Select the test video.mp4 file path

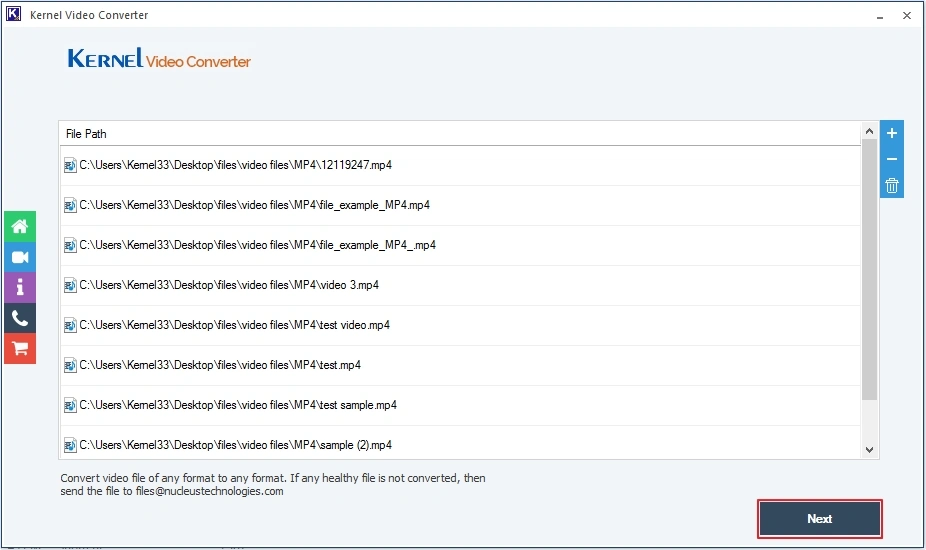click(234, 325)
